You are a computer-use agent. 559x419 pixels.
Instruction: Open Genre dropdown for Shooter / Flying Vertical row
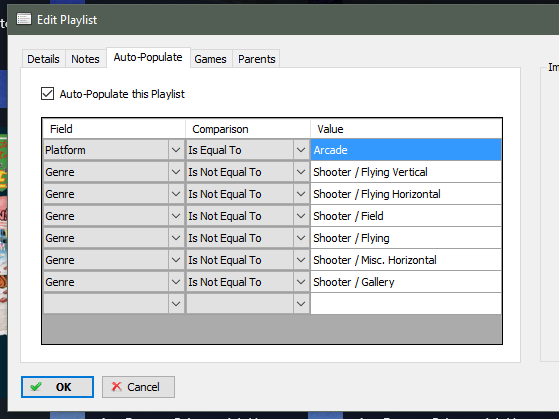tap(176, 172)
